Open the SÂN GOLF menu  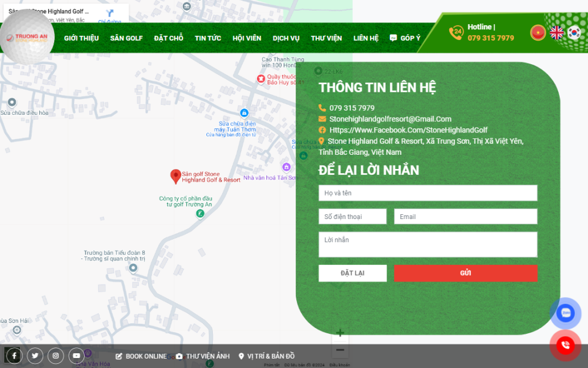[x=126, y=38]
